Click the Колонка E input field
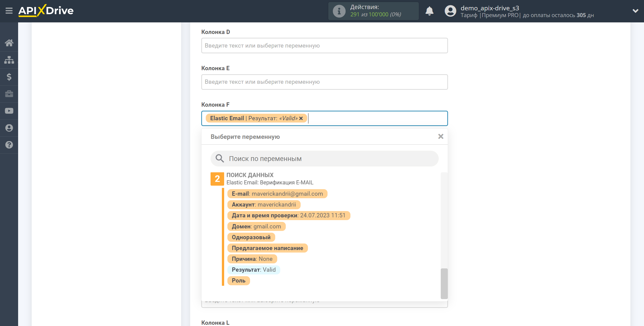644x326 pixels. tap(325, 82)
